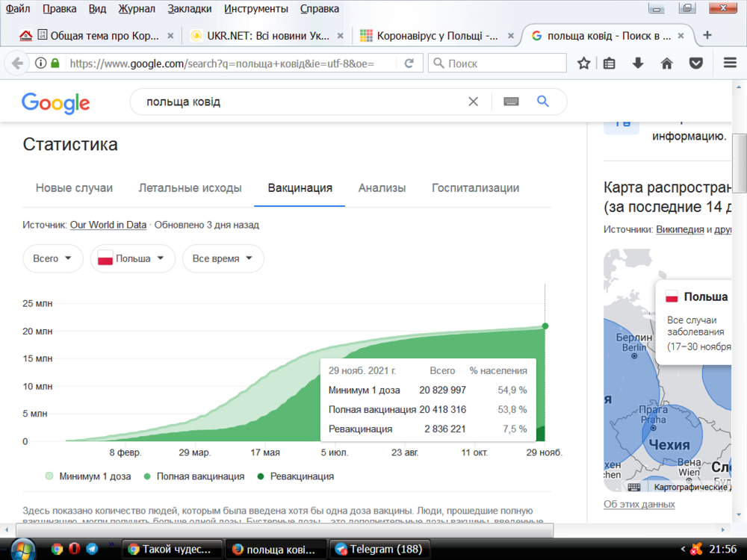Image resolution: width=747 pixels, height=560 pixels.
Task: Click the bookmark star icon in toolbar
Action: [x=584, y=63]
